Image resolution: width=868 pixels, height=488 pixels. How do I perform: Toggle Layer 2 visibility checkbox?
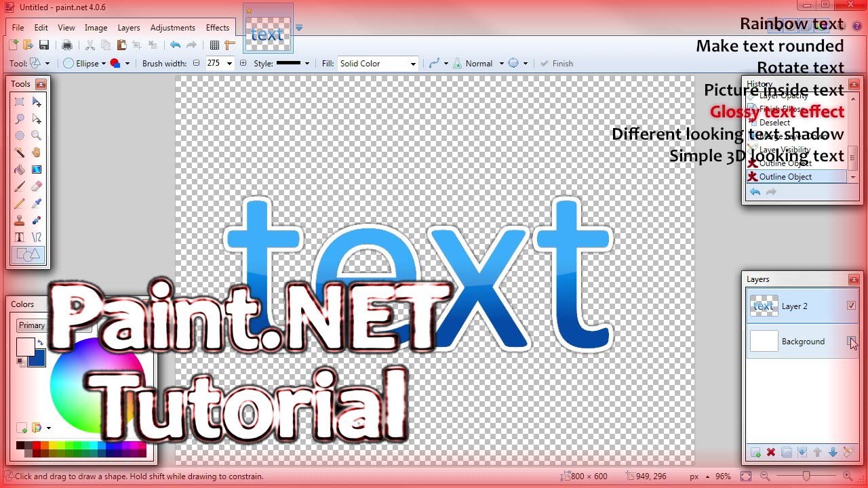pyautogui.click(x=852, y=306)
